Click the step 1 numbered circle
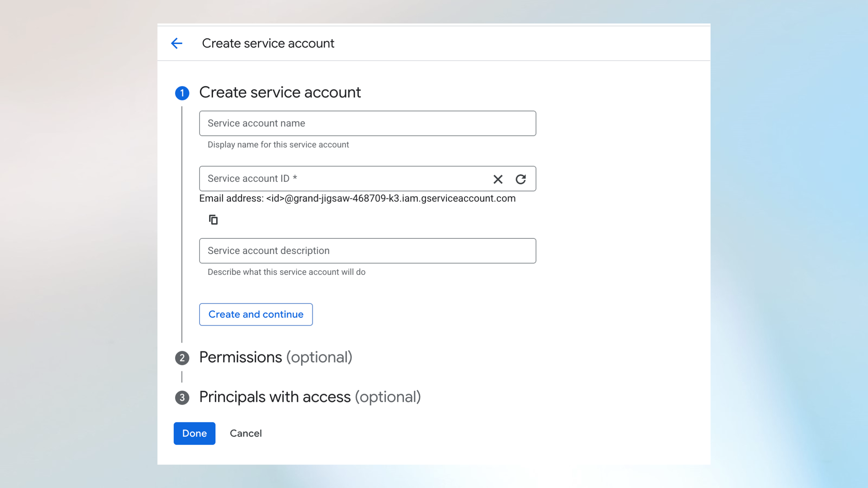The height and width of the screenshot is (488, 868). (x=182, y=93)
